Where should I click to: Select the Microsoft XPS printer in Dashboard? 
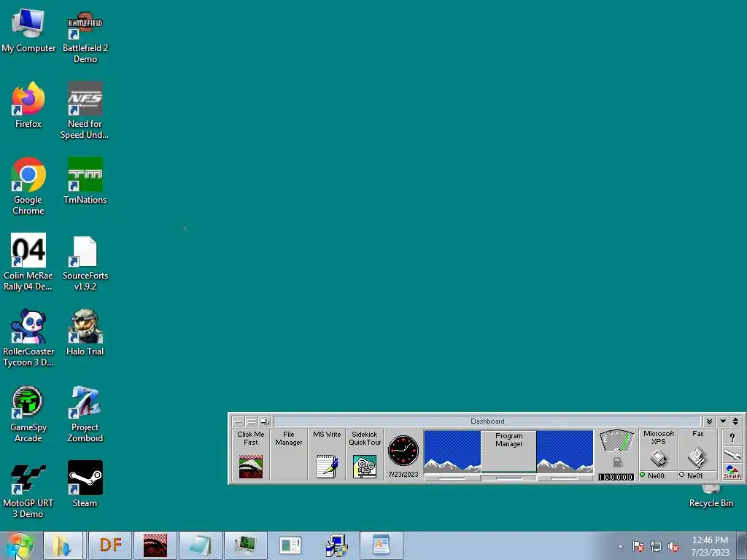tap(659, 451)
